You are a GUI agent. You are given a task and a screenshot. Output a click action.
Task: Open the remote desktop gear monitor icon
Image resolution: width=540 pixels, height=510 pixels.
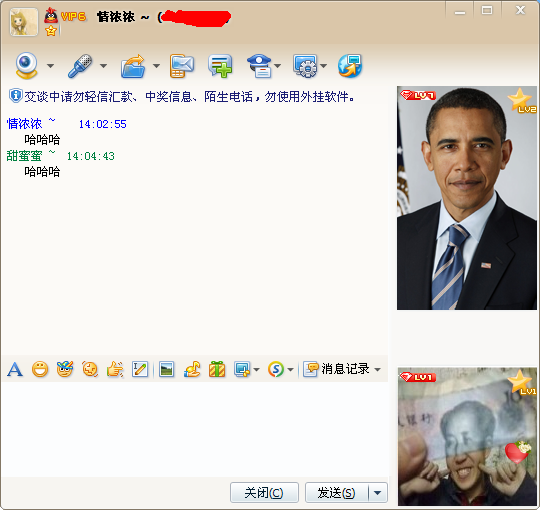pos(305,66)
